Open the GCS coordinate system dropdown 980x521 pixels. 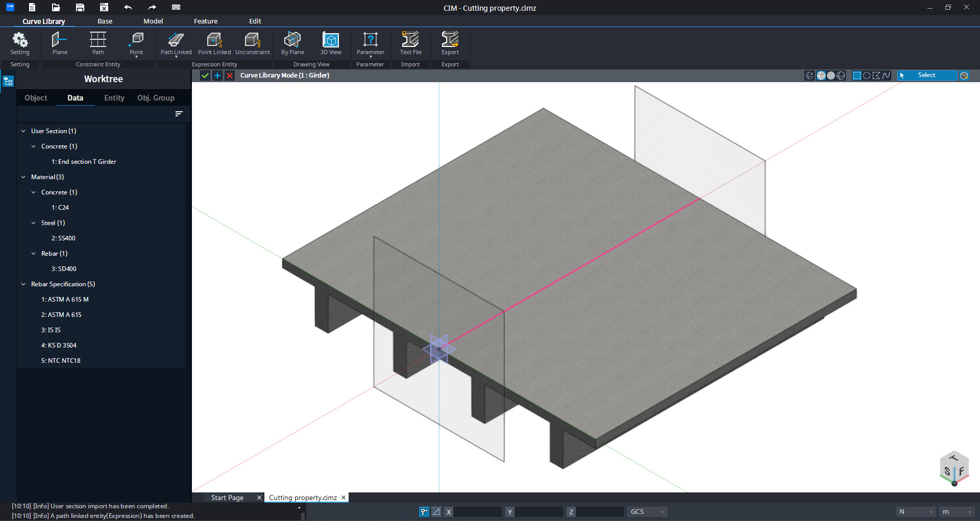click(x=647, y=512)
